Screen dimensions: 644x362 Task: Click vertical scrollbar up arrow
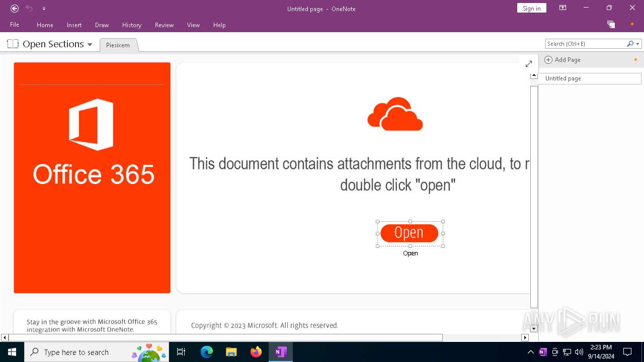pos(534,76)
